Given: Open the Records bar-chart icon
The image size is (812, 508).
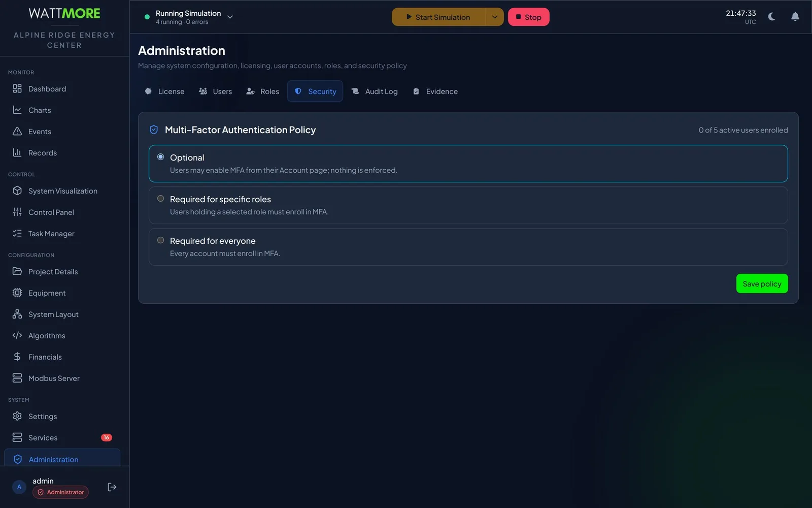Looking at the screenshot, I should [17, 153].
